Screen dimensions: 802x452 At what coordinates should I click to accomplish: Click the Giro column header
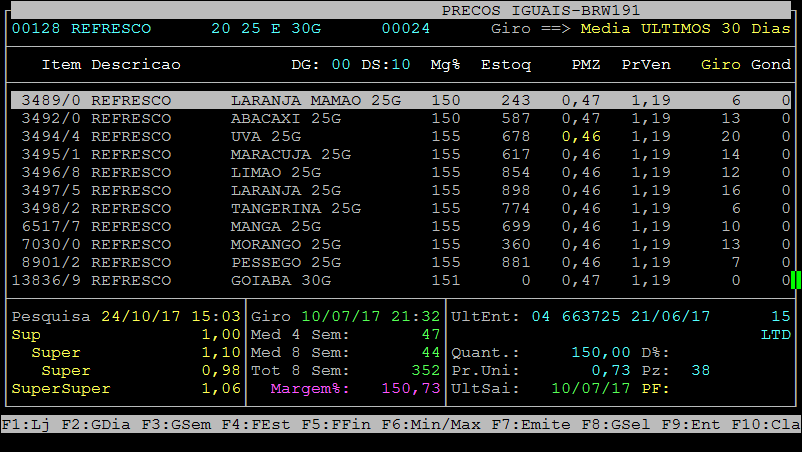[720, 65]
